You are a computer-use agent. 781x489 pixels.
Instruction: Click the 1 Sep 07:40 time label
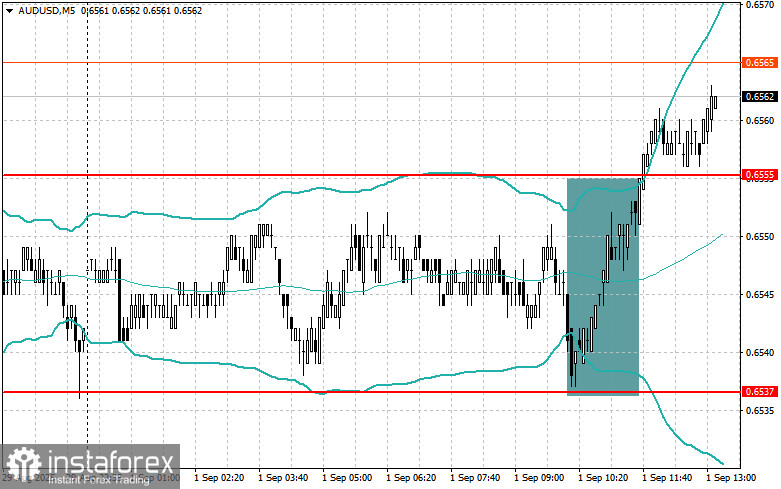(475, 478)
